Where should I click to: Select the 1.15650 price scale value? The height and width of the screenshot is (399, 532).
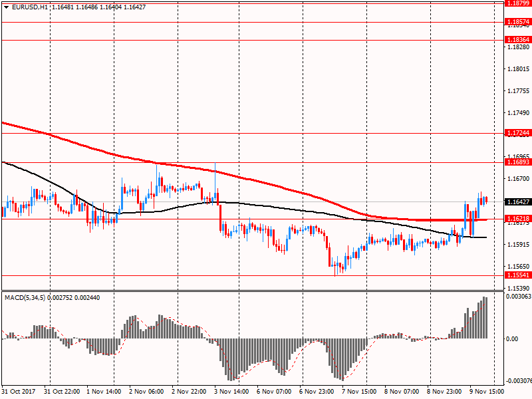519,267
